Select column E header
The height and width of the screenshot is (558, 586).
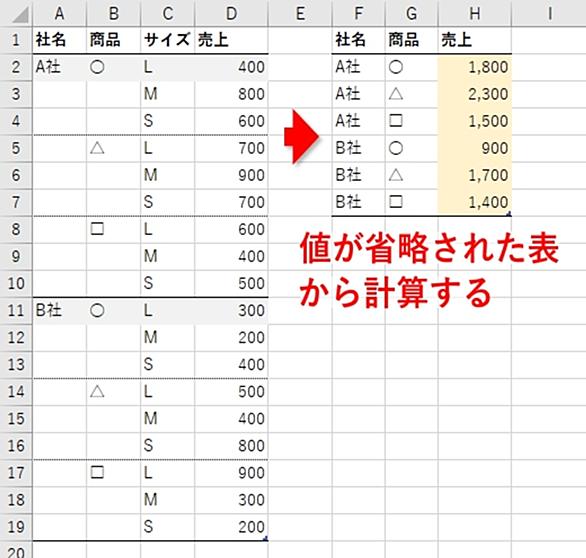300,13
